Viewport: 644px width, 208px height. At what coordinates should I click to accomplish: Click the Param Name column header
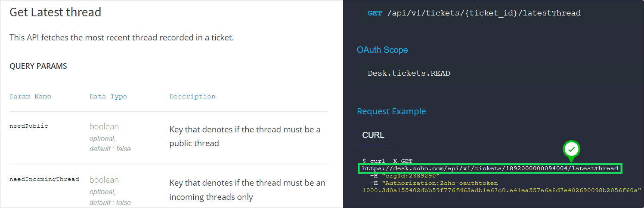pos(31,97)
